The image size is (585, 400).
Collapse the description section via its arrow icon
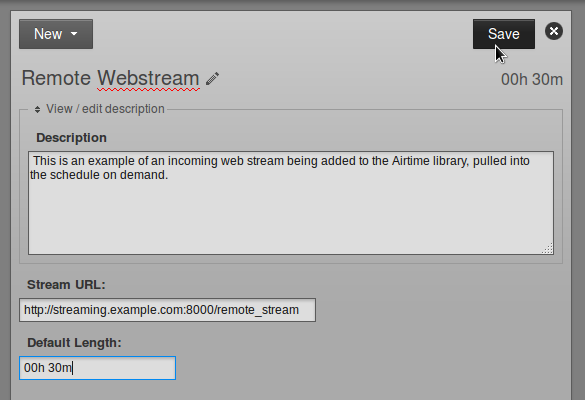[37, 109]
